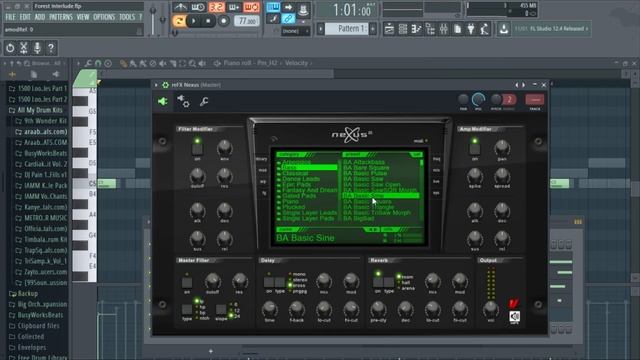640x360 pixels.
Task: Open the ADD menu
Action: pos(40,17)
